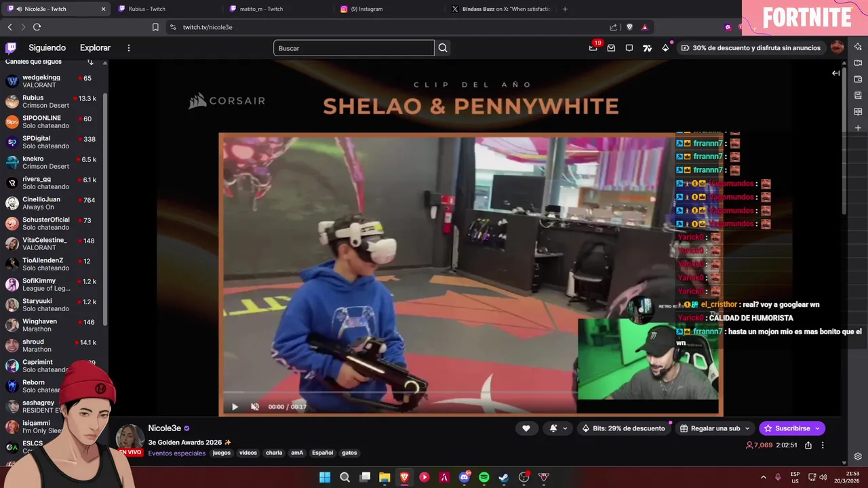868x488 pixels.
Task: Open SofiKimmy channel in sidebar
Action: pos(53,285)
